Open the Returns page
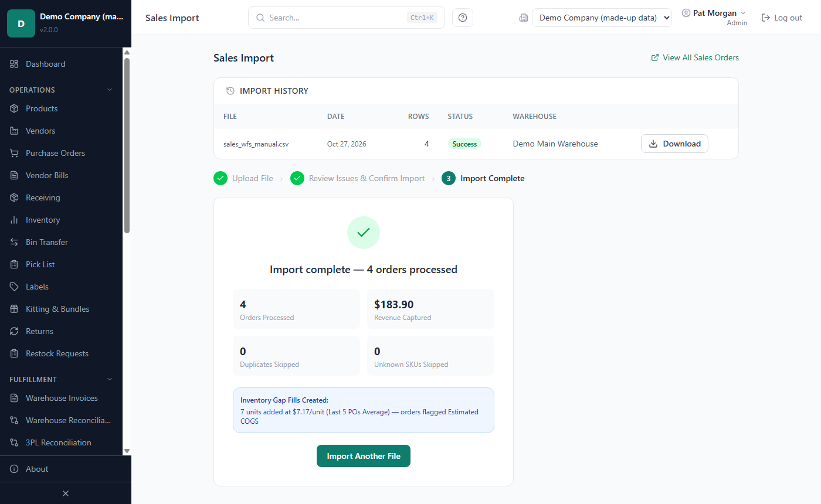This screenshot has width=821, height=504. pyautogui.click(x=61, y=331)
